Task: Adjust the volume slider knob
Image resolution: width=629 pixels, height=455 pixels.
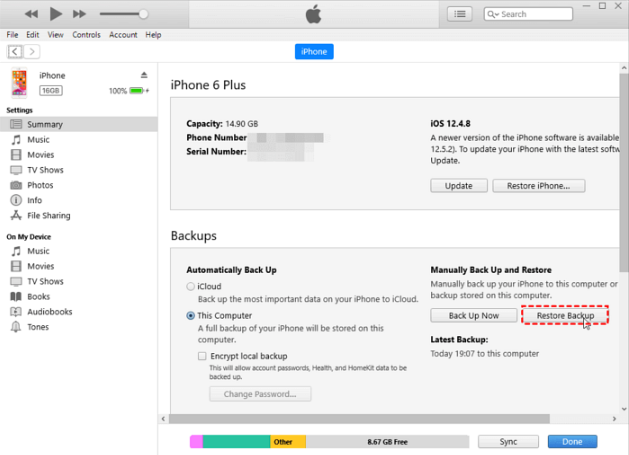Action: (x=143, y=14)
